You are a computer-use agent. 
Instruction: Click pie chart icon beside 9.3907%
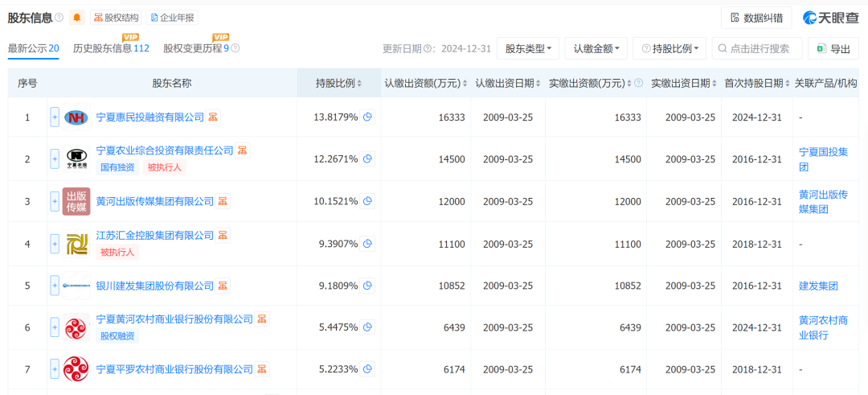click(x=367, y=244)
